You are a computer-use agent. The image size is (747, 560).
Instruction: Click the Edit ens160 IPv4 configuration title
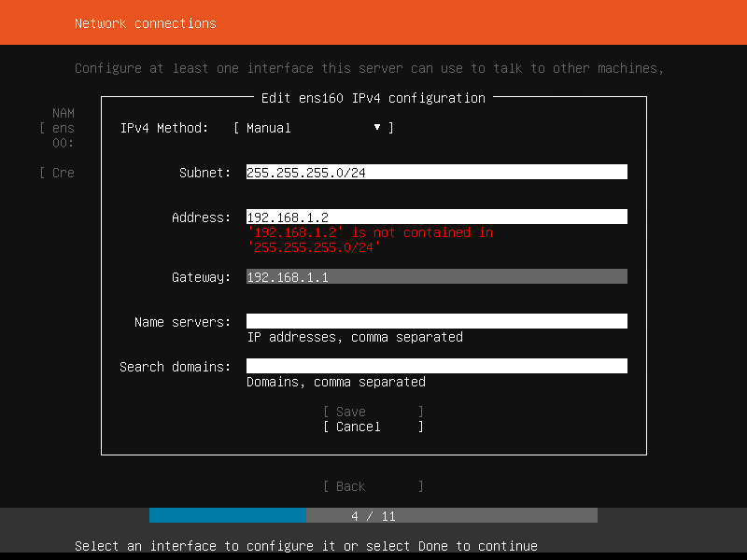(x=373, y=97)
